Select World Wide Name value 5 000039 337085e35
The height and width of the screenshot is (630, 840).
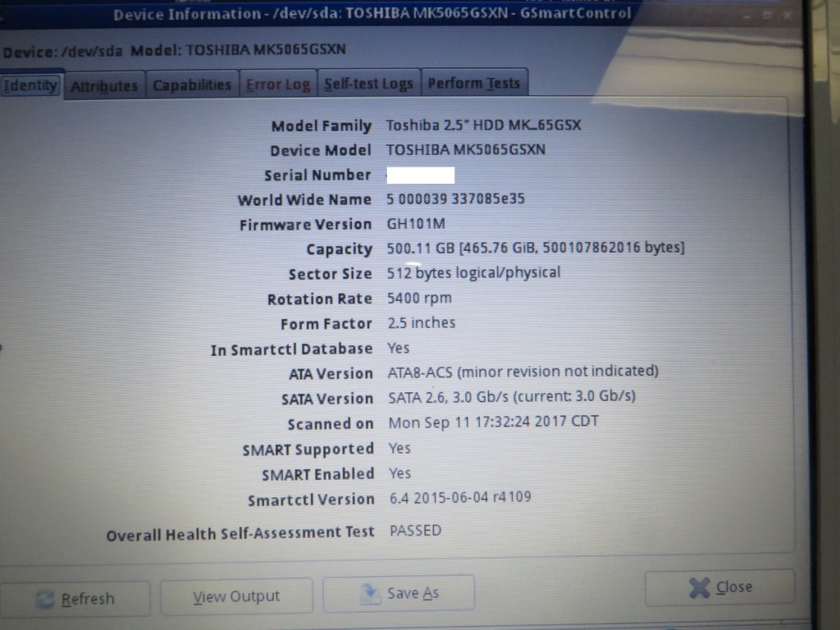[x=456, y=199]
